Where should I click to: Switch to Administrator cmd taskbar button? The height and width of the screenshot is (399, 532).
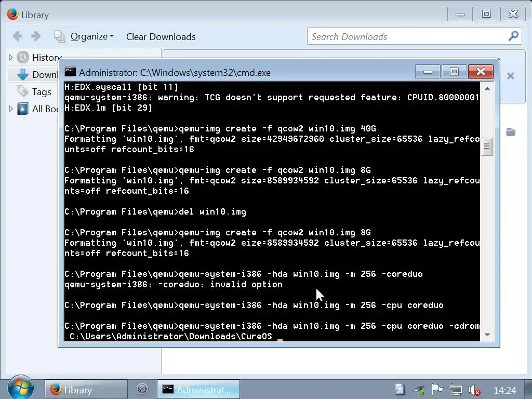point(198,390)
